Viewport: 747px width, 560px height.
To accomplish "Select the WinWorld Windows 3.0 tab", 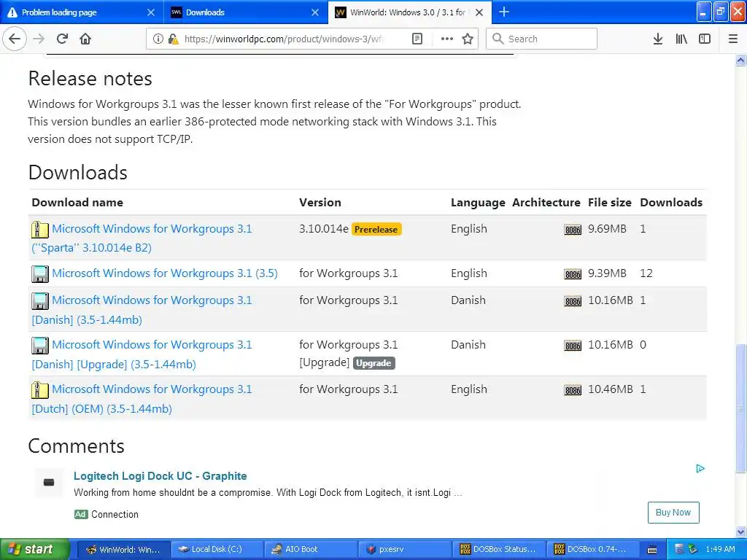I will pyautogui.click(x=410, y=12).
